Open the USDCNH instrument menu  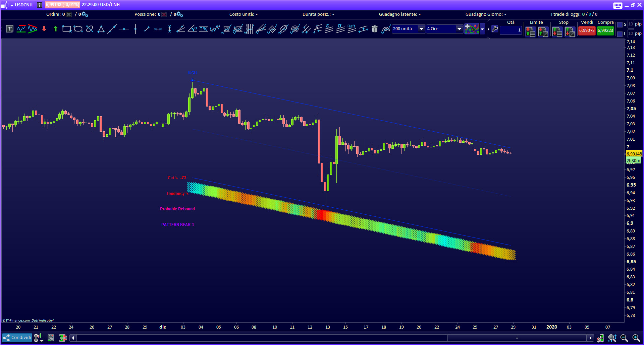pyautogui.click(x=12, y=5)
